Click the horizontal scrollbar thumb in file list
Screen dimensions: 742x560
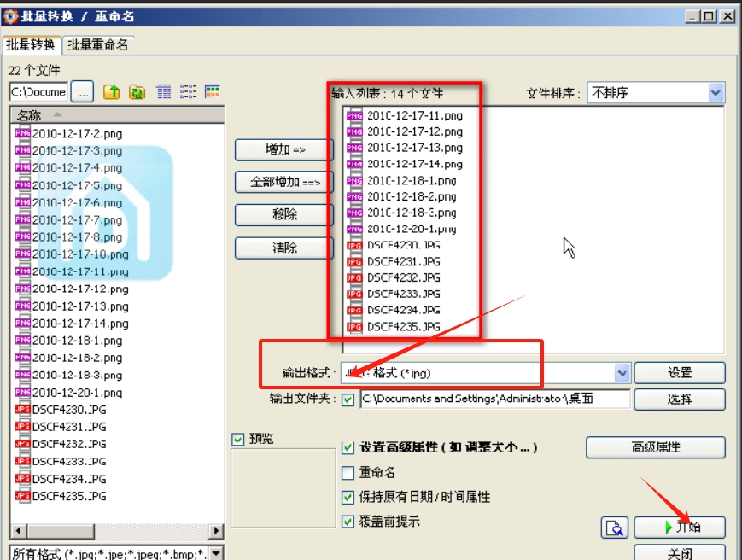click(x=60, y=531)
